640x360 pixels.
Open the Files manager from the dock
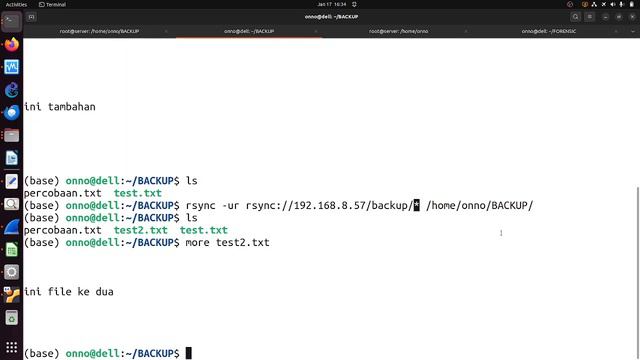pos(11,136)
